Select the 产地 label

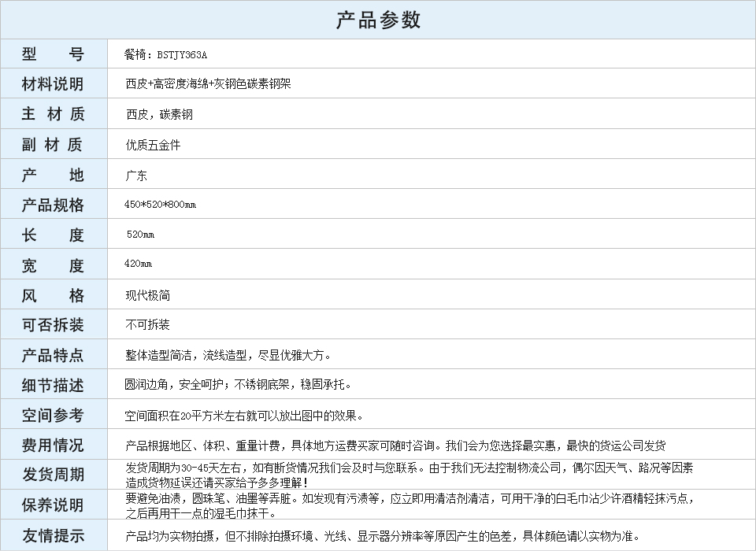53,175
